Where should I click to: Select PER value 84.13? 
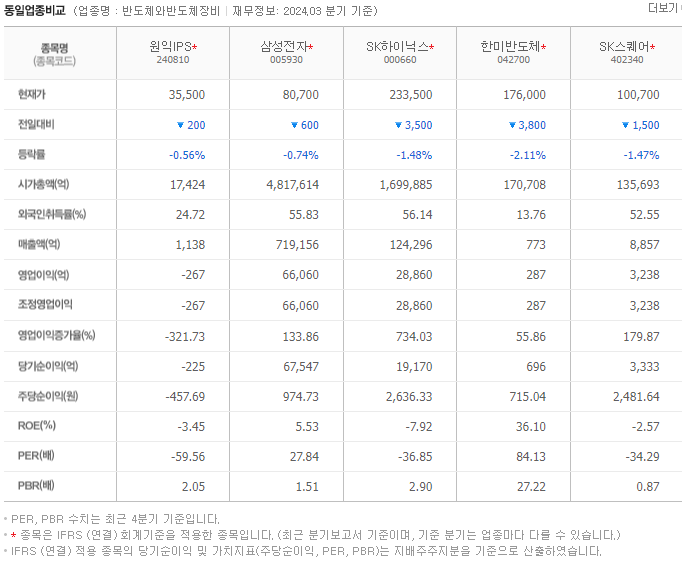coord(531,457)
